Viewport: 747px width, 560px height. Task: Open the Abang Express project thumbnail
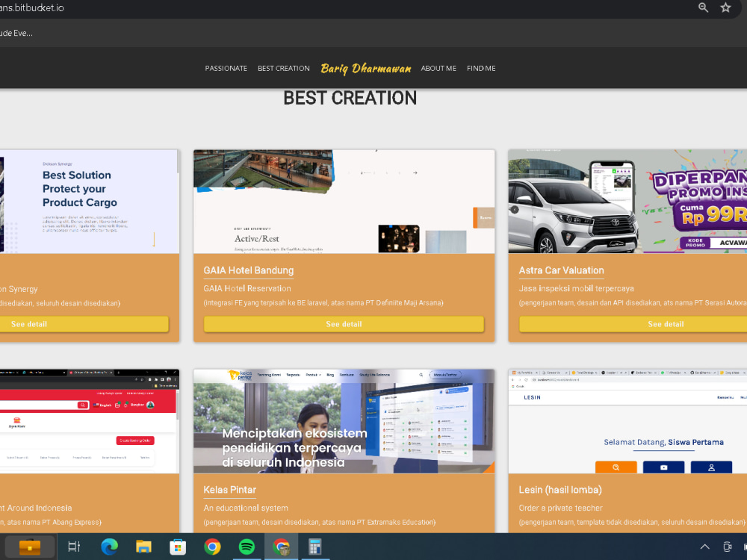[x=90, y=421]
